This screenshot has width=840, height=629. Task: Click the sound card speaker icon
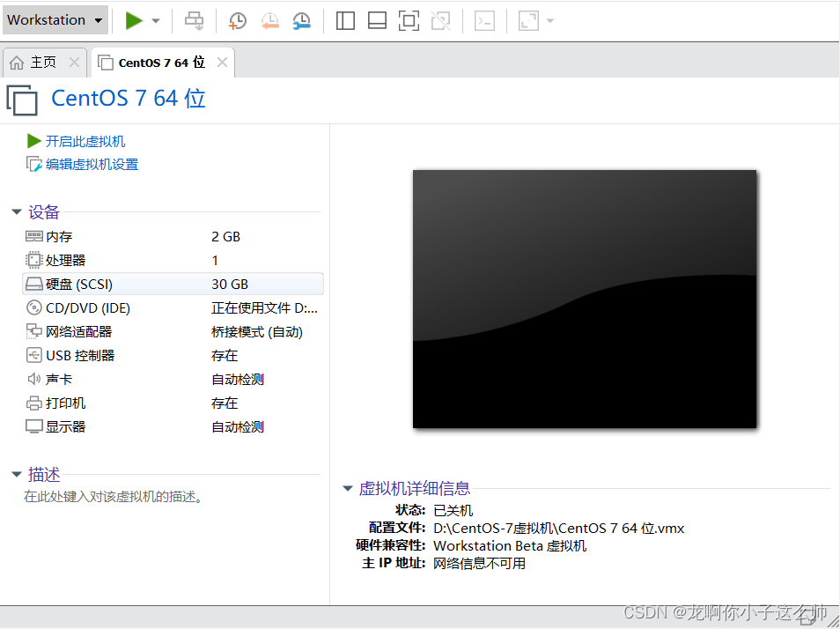click(33, 380)
